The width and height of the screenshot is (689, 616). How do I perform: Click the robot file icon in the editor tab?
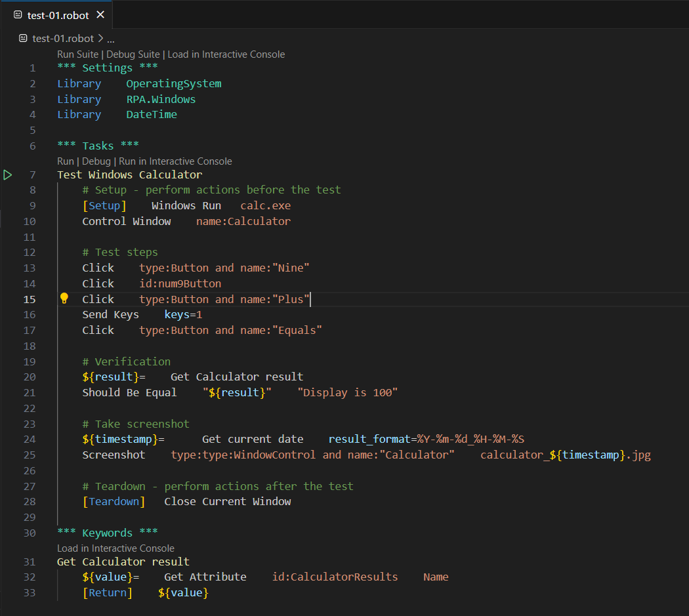18,15
